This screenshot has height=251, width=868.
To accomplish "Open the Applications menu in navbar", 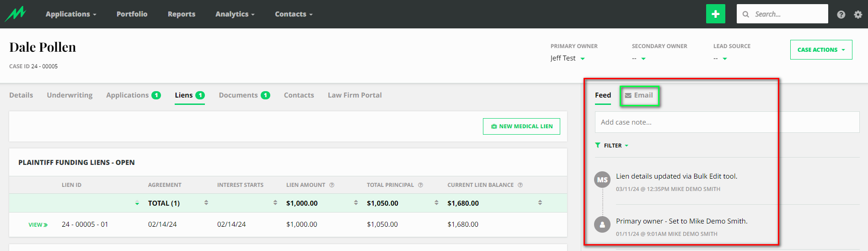I will (71, 14).
